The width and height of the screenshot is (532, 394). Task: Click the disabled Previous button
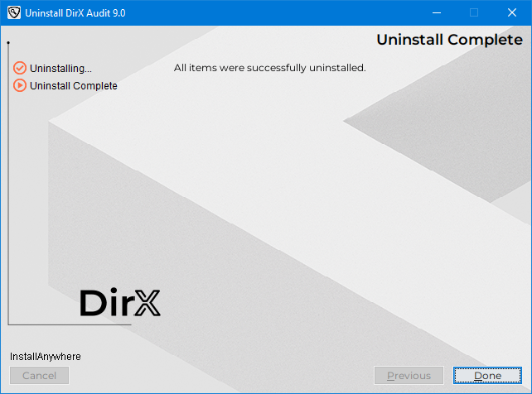[409, 376]
